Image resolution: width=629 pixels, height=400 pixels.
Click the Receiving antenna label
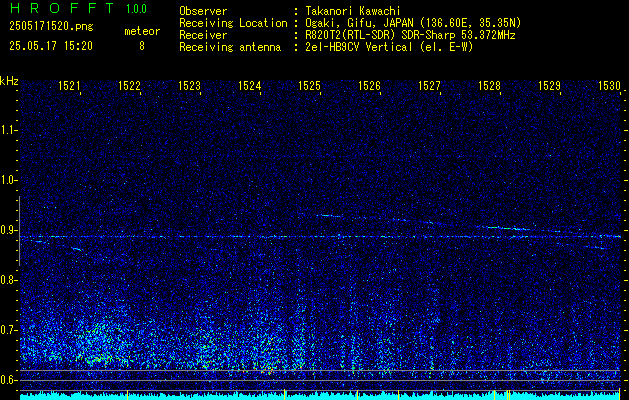point(230,47)
